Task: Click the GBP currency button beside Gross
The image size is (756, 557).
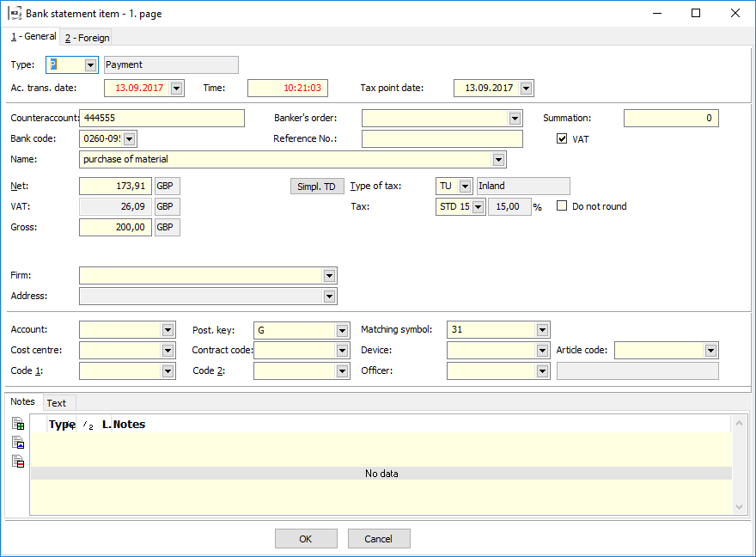Action: [168, 228]
